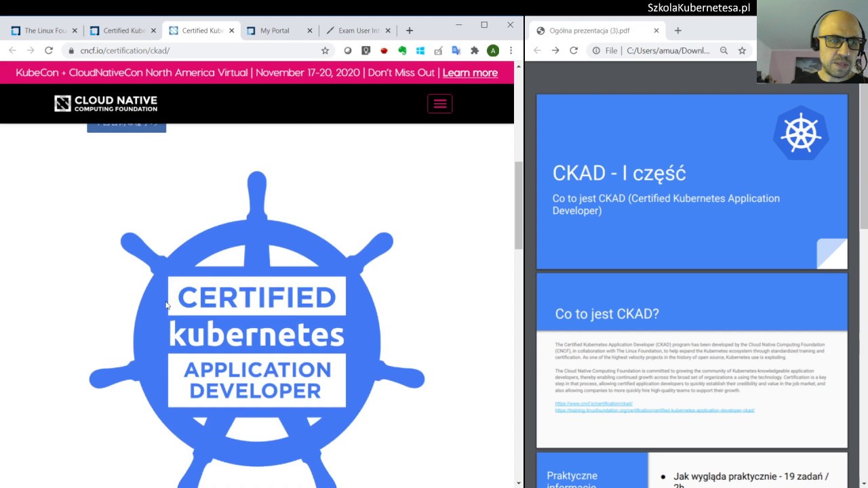The height and width of the screenshot is (488, 868).
Task: Open a new tab in the left browser
Action: (x=410, y=30)
